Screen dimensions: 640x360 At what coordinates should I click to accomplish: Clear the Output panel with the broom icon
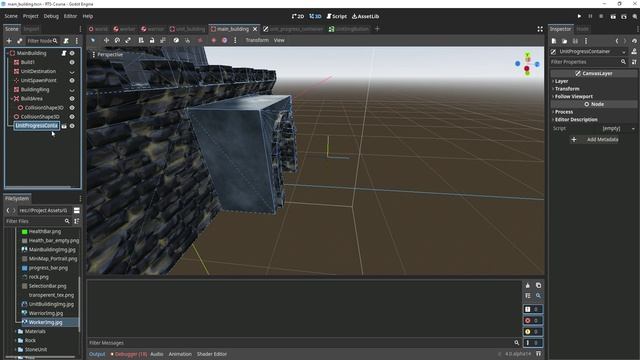528,285
